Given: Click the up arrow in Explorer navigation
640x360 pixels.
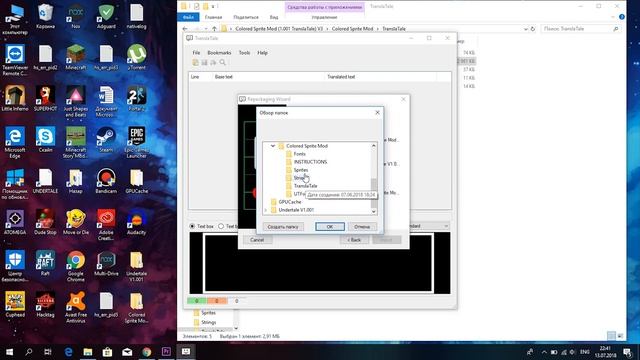Looking at the screenshot, I should click(214, 29).
